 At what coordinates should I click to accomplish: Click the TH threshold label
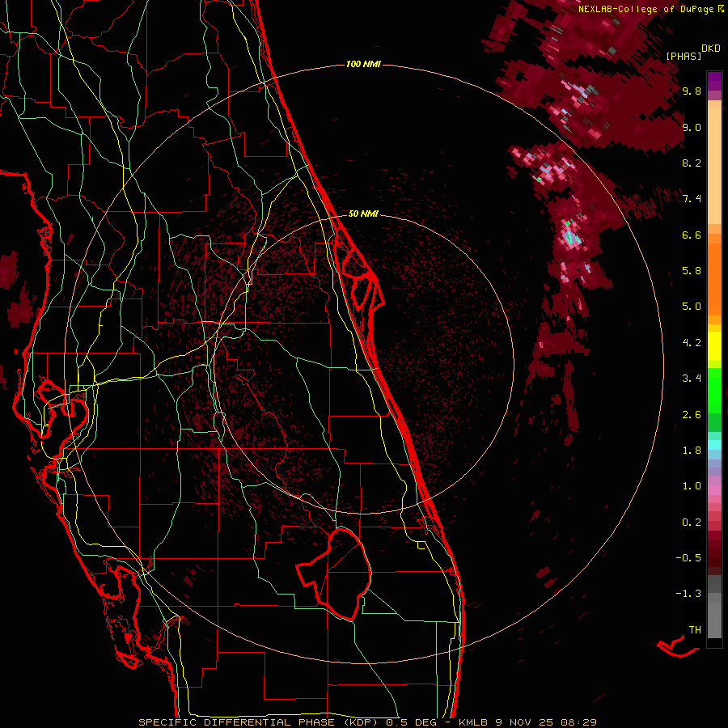click(695, 629)
